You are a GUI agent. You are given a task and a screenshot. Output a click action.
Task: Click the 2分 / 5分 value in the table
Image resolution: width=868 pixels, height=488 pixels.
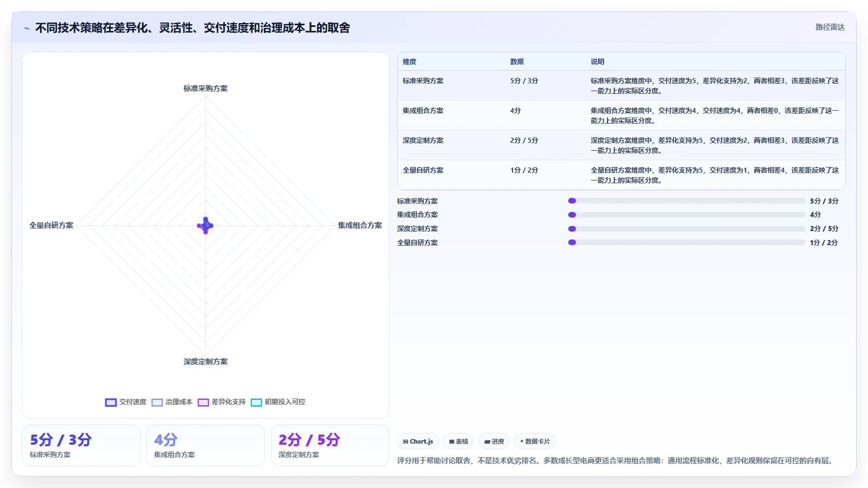click(524, 141)
